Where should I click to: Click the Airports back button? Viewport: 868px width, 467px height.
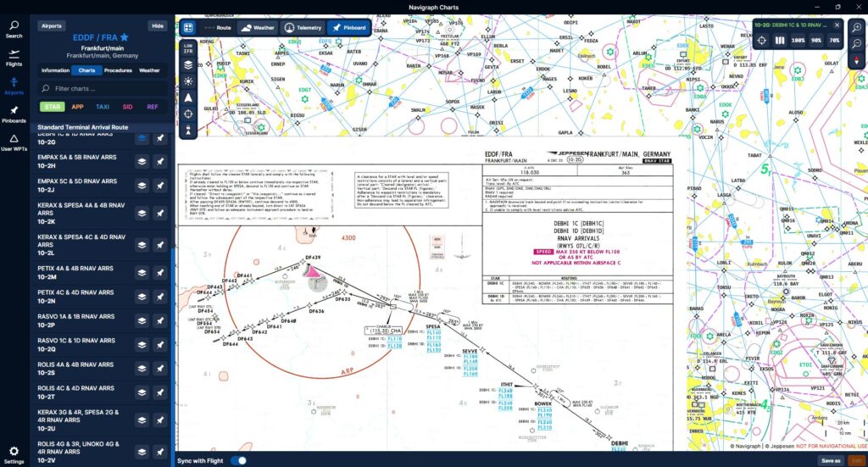(53, 26)
